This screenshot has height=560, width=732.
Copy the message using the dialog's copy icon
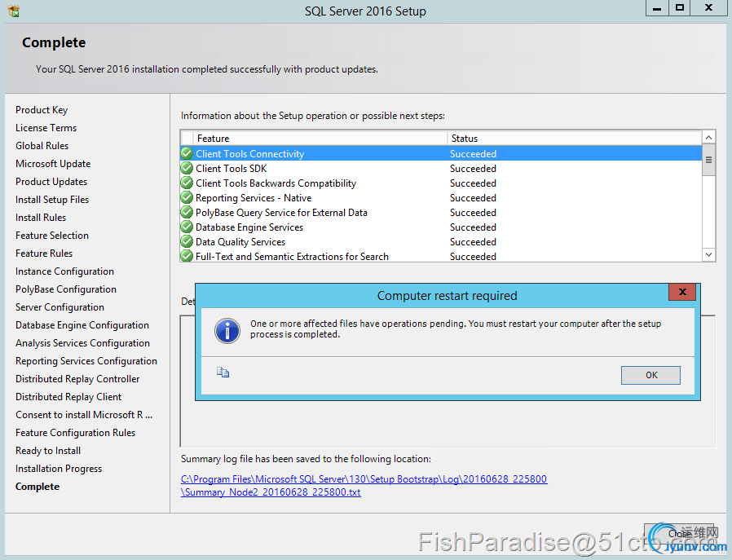[x=223, y=373]
